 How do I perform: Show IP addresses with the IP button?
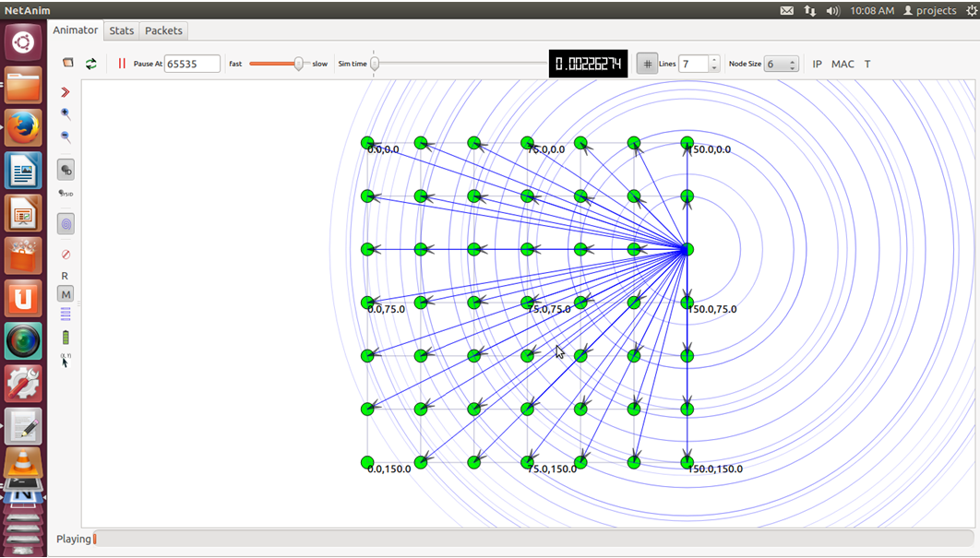817,64
